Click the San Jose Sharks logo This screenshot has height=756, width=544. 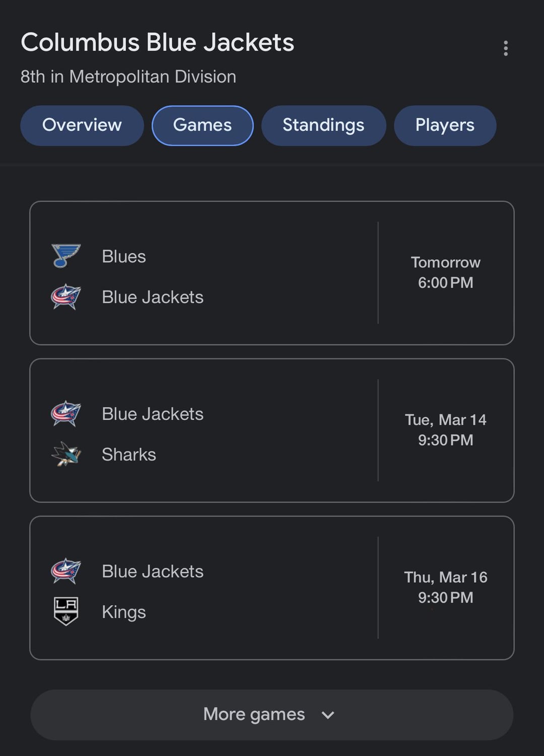[66, 455]
